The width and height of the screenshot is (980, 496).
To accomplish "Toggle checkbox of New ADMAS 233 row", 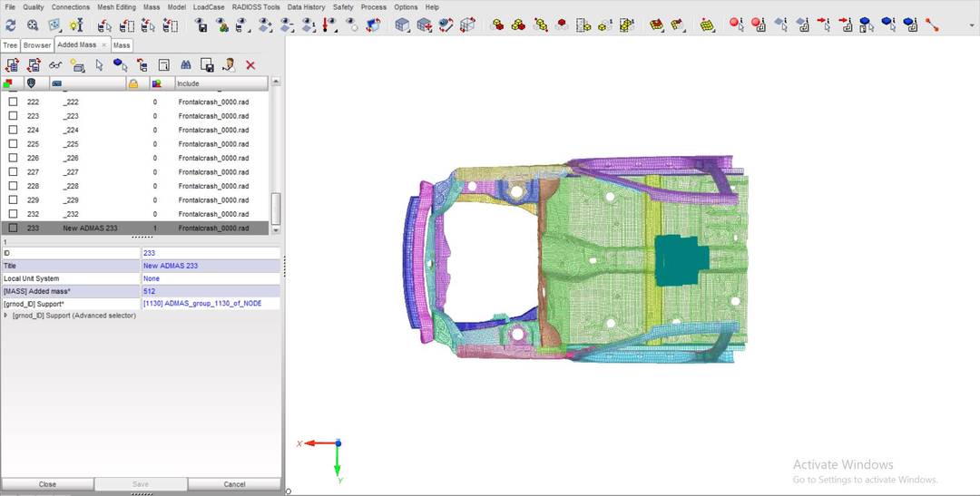I will pyautogui.click(x=13, y=229).
